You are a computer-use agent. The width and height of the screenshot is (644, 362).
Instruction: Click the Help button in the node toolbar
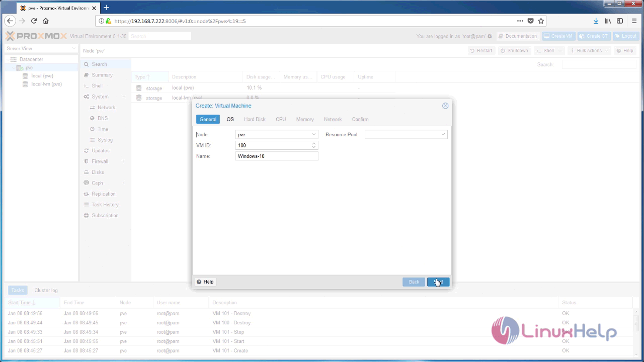click(624, 51)
